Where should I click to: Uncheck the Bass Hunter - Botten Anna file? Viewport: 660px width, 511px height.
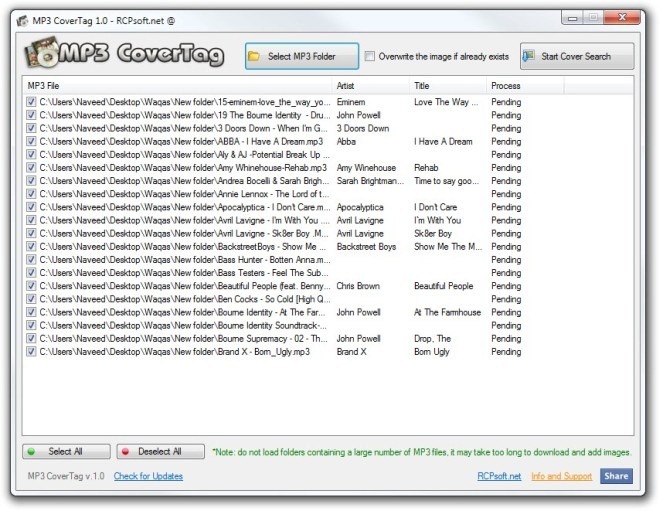[31, 260]
